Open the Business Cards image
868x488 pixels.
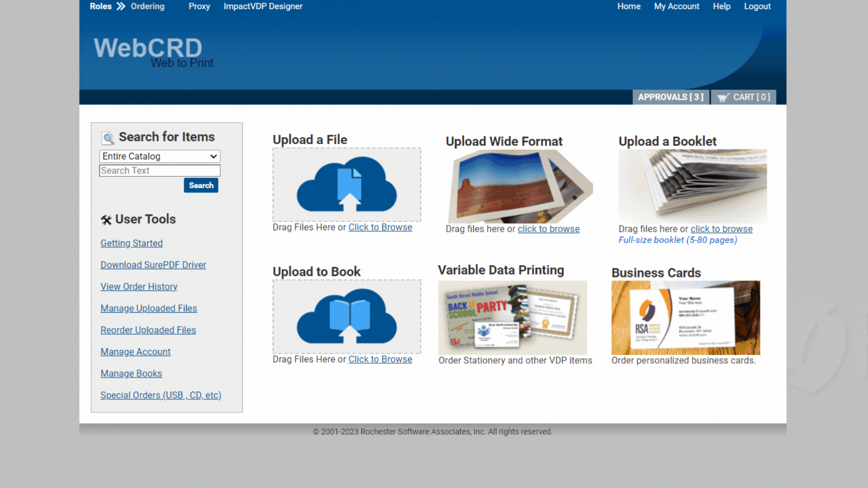[686, 318]
